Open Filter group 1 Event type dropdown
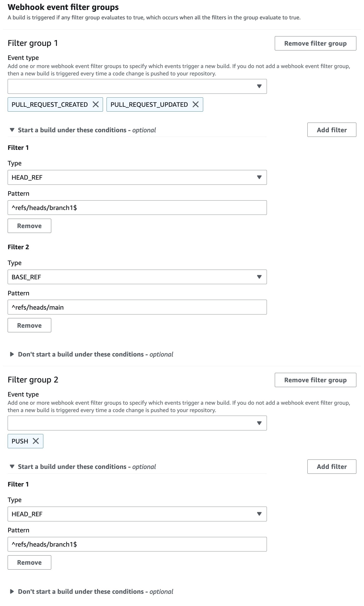Viewport: 364px width, 606px height. [137, 86]
